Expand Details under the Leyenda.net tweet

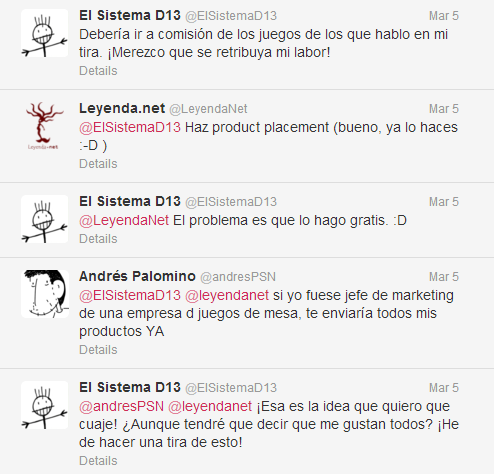click(98, 164)
